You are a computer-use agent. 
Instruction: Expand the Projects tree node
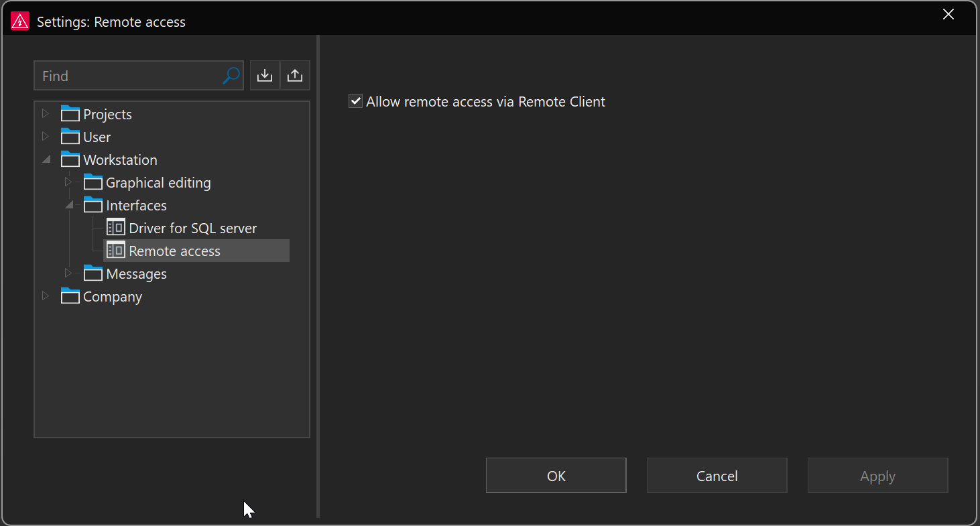point(46,114)
